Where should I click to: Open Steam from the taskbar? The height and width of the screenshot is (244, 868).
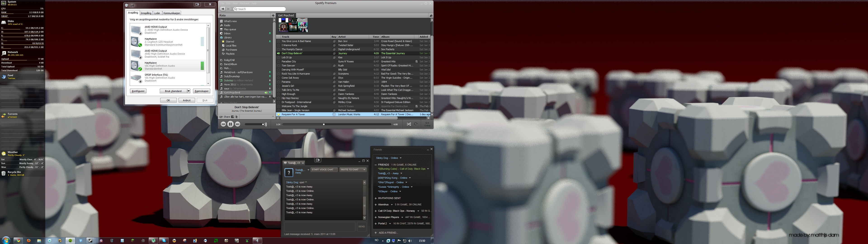click(90, 241)
